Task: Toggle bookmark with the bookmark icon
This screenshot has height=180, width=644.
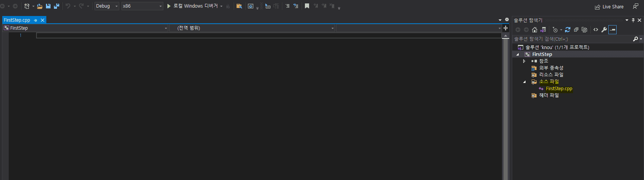Action: (307, 6)
